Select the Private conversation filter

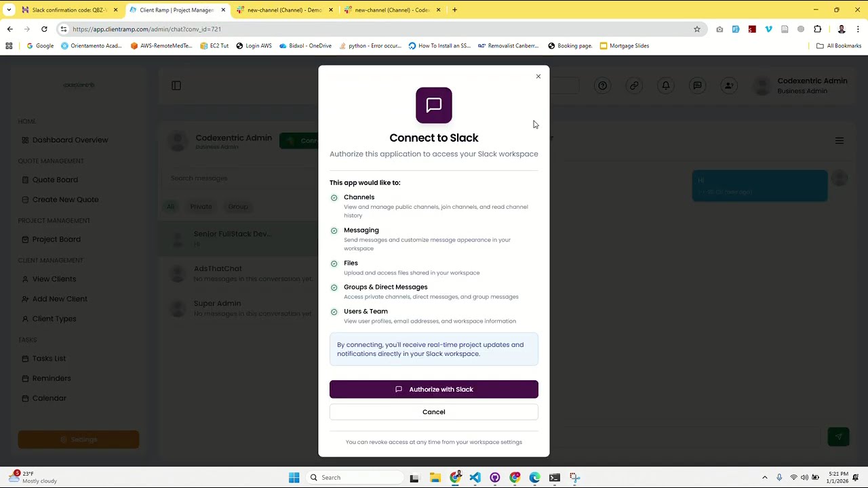[x=201, y=207]
